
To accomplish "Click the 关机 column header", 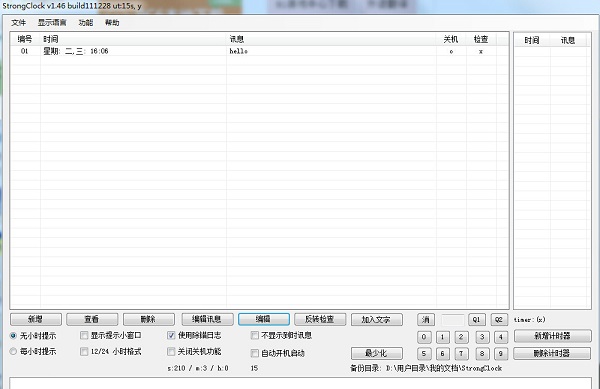I will pyautogui.click(x=451, y=39).
